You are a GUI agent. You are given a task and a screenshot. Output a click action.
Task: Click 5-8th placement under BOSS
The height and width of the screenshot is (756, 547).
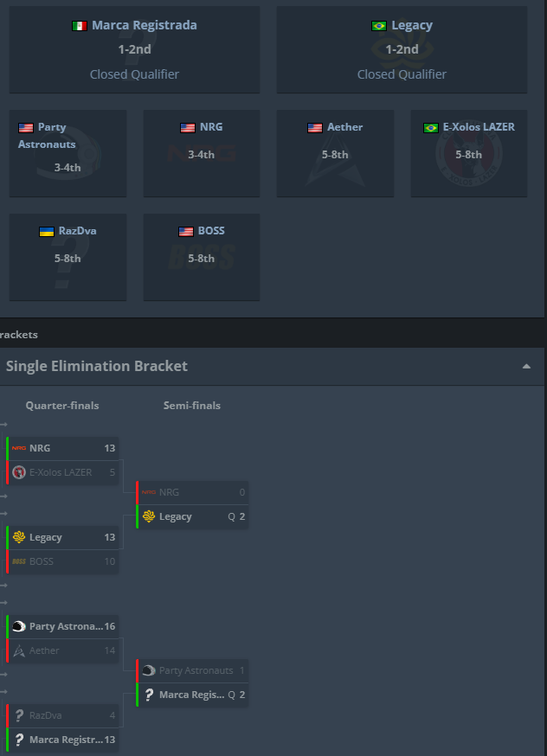click(201, 259)
